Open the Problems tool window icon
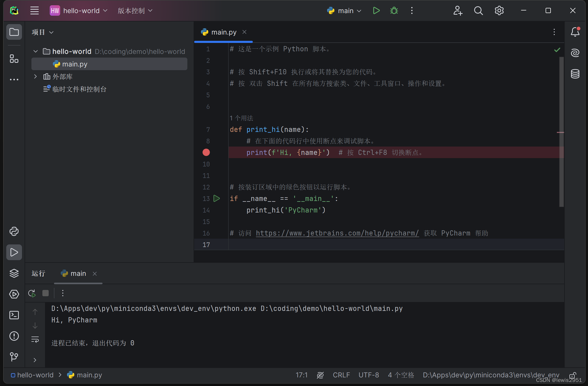The height and width of the screenshot is (386, 588). 14,336
